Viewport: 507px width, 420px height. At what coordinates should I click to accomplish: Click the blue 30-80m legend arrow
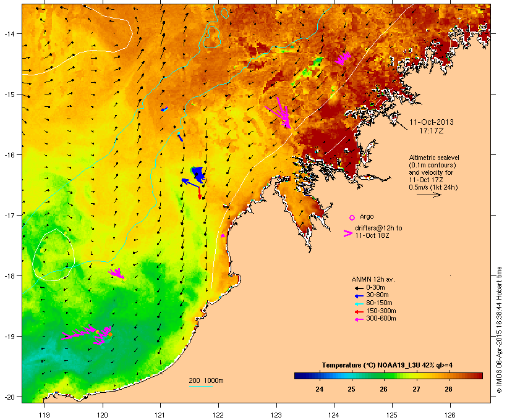(359, 296)
